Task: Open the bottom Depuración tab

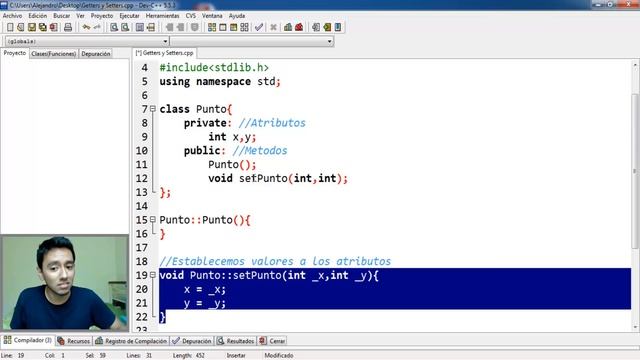Action: click(x=192, y=341)
